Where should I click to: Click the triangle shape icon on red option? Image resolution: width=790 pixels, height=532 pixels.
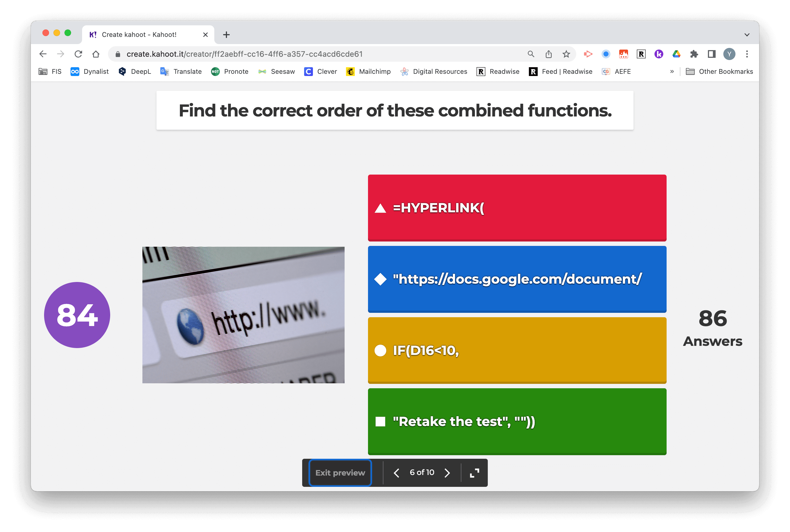pos(380,208)
